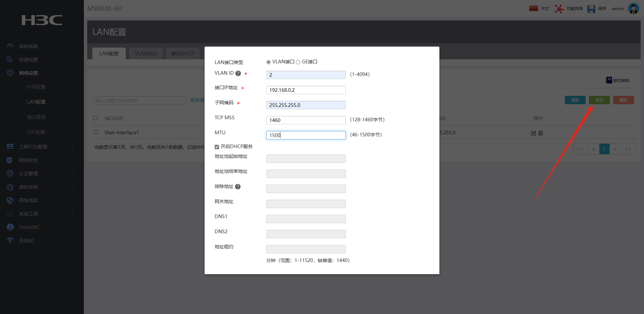Select the VLAN接口 radio button

pyautogui.click(x=268, y=62)
